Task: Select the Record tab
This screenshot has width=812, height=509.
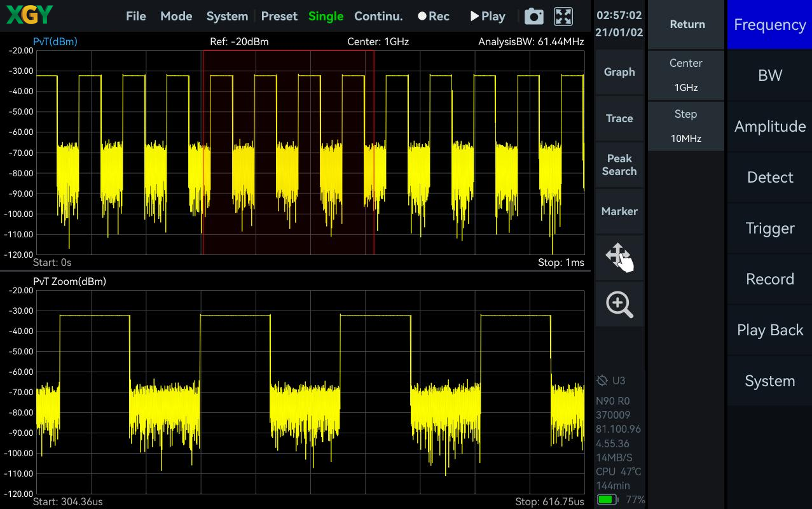Action: tap(770, 279)
